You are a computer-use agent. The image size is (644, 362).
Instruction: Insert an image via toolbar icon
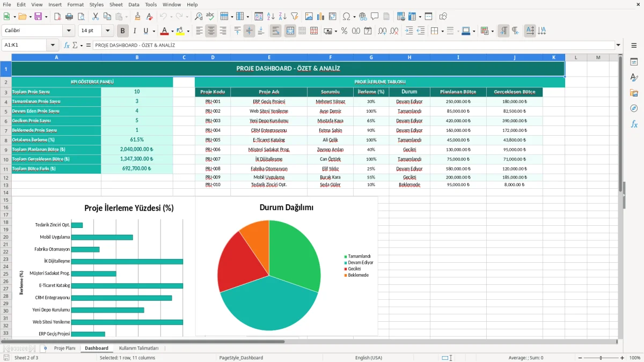point(309,17)
